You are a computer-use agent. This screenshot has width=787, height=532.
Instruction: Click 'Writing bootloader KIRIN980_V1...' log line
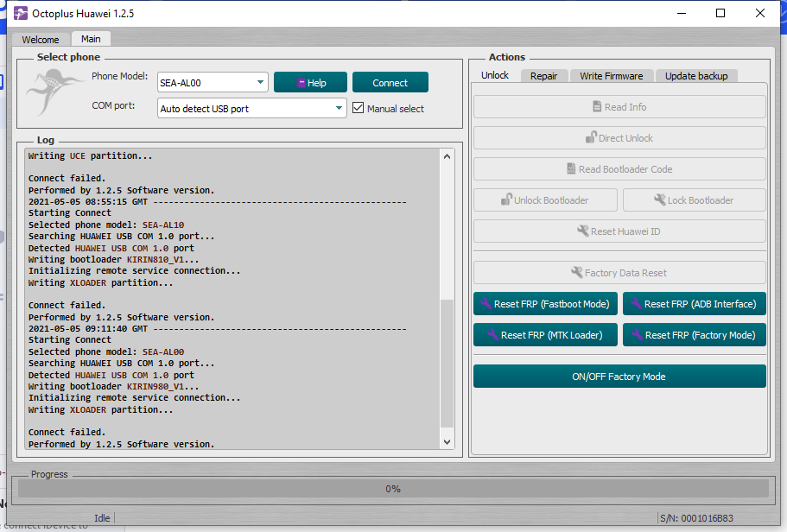pyautogui.click(x=113, y=386)
